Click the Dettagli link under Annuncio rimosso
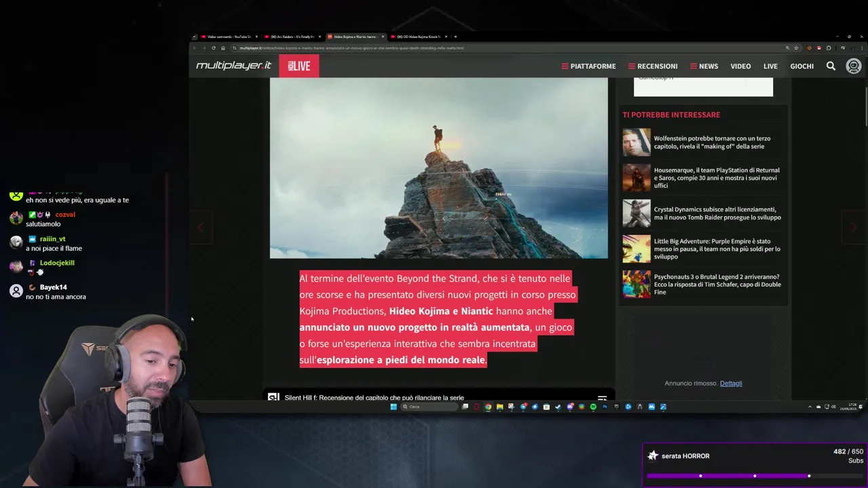 coord(731,383)
